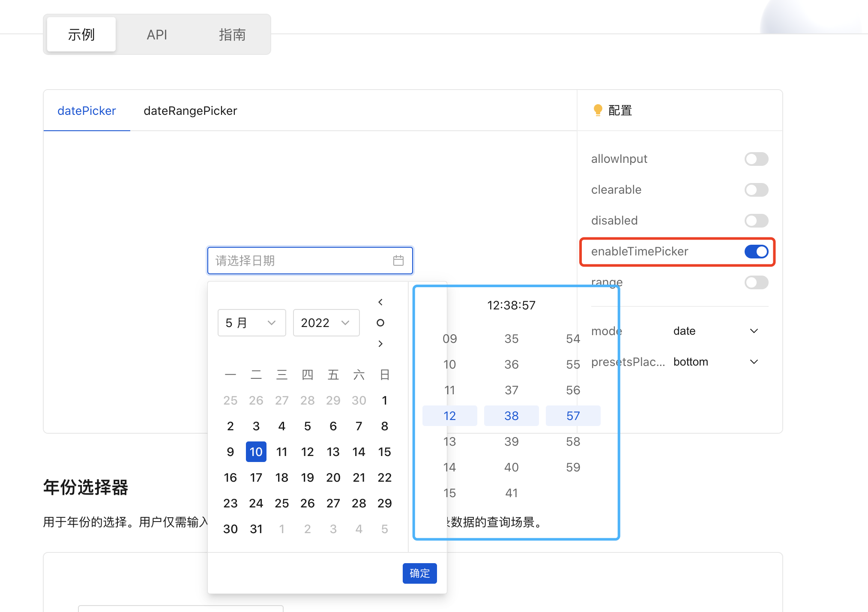Click the 确定 confirm button
Viewport: 868px width, 612px height.
419,573
